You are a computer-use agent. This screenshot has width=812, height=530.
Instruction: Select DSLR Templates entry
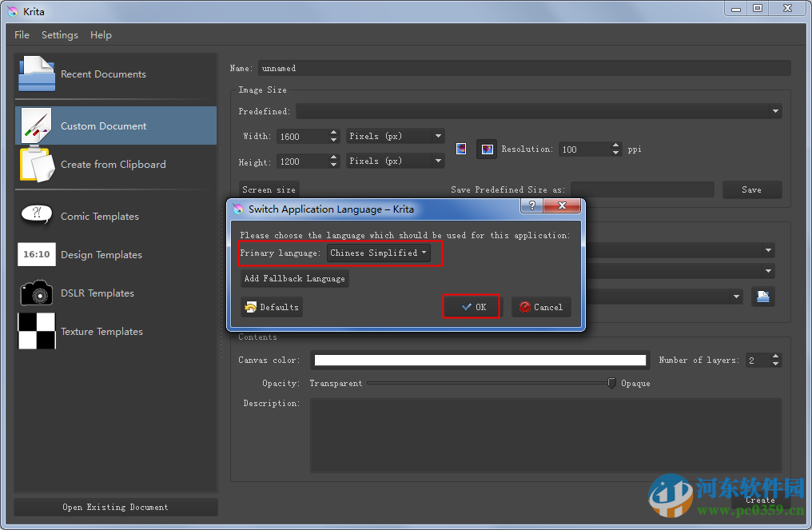pos(115,293)
